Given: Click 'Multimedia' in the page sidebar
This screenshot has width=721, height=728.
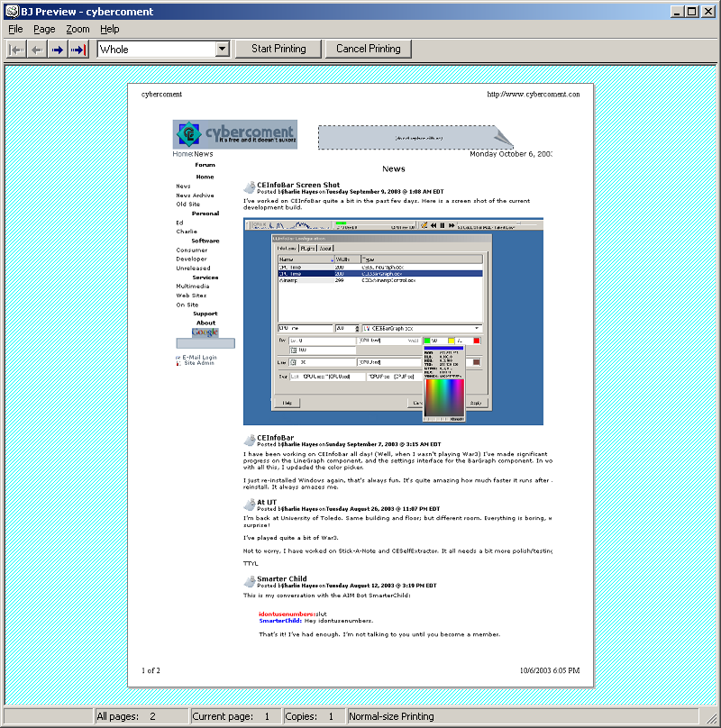Looking at the screenshot, I should 192,287.
